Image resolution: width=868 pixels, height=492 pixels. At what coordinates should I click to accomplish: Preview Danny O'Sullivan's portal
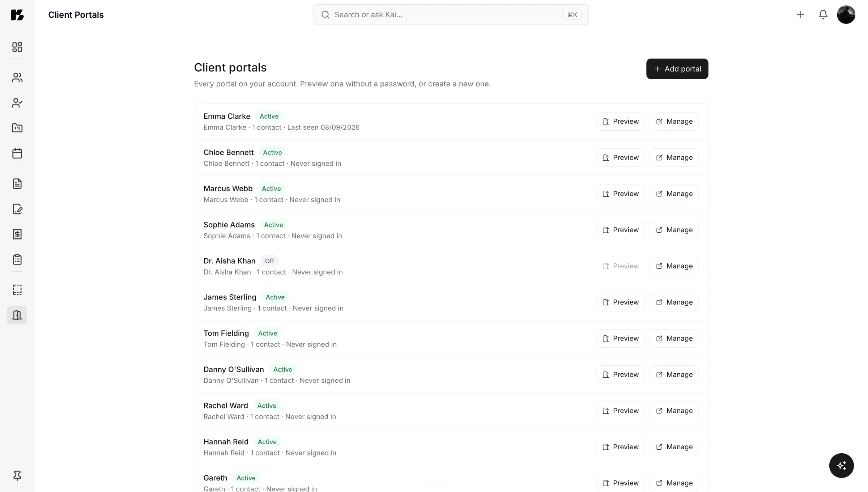coord(620,374)
